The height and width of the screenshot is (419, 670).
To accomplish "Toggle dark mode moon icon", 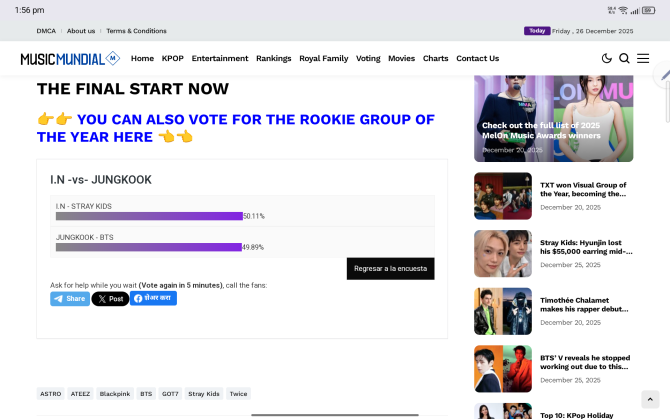I will [x=606, y=58].
